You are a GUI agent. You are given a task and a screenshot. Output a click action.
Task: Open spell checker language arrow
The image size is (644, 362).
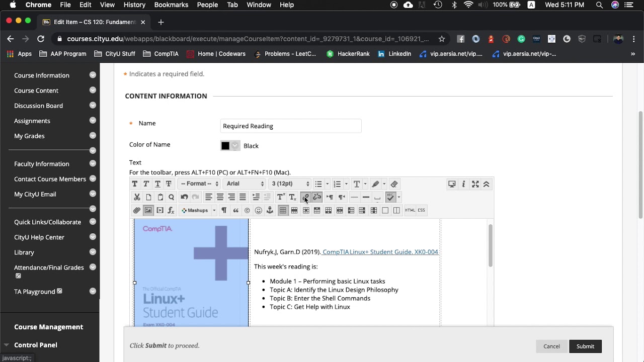tap(399, 197)
